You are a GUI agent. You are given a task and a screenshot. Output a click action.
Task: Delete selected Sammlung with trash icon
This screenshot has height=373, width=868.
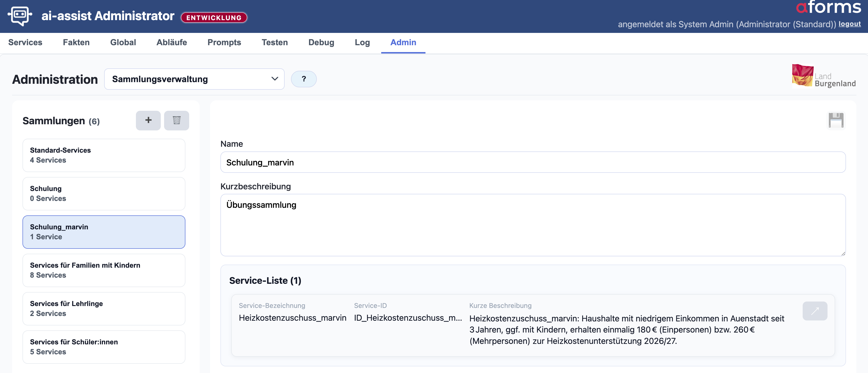(177, 120)
